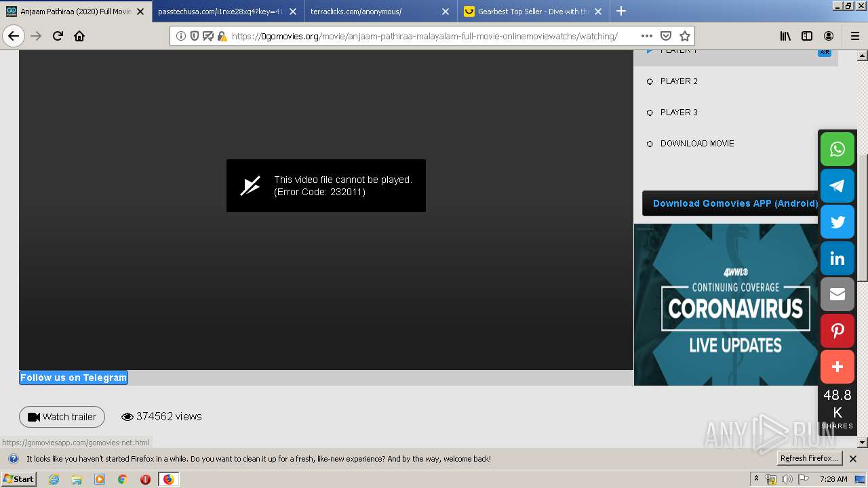Image resolution: width=868 pixels, height=488 pixels.
Task: Click the system volume tray icon
Action: [787, 479]
